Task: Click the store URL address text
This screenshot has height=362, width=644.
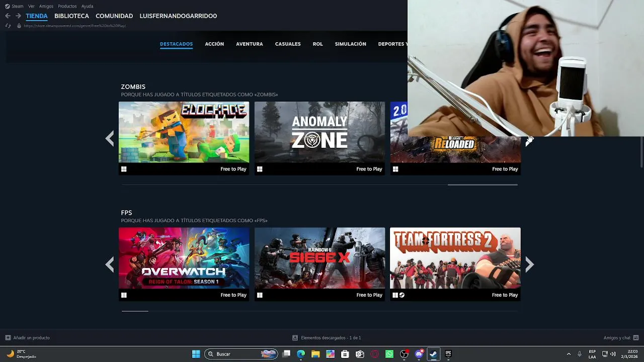Action: point(74,26)
